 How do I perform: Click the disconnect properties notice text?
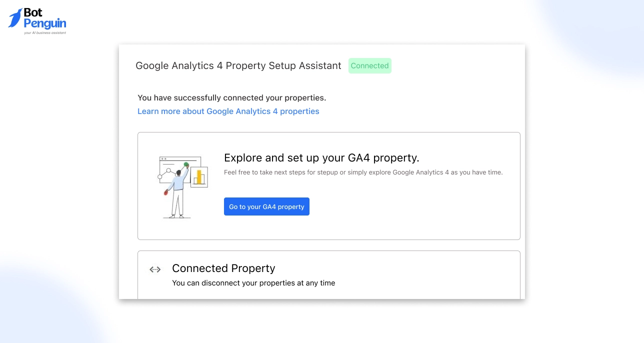(x=253, y=283)
